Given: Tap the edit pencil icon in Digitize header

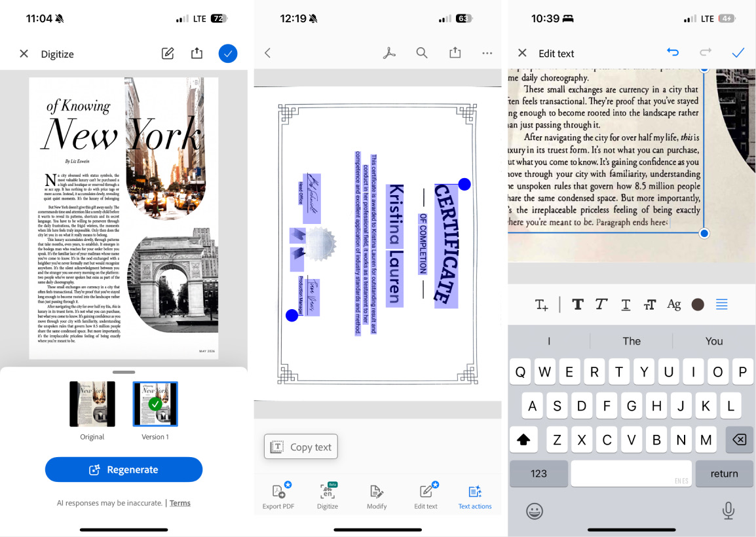Looking at the screenshot, I should pyautogui.click(x=167, y=53).
